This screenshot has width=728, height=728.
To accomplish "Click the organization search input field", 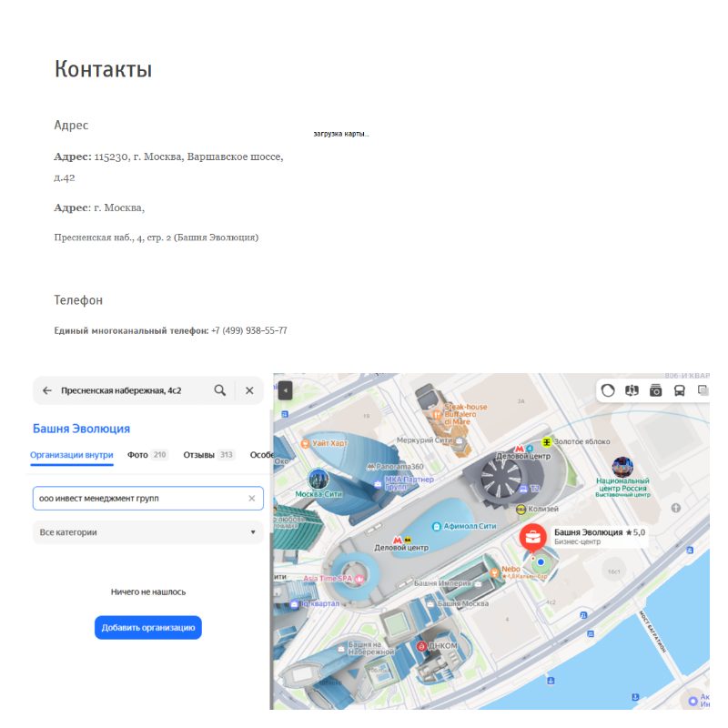I will click(136, 499).
